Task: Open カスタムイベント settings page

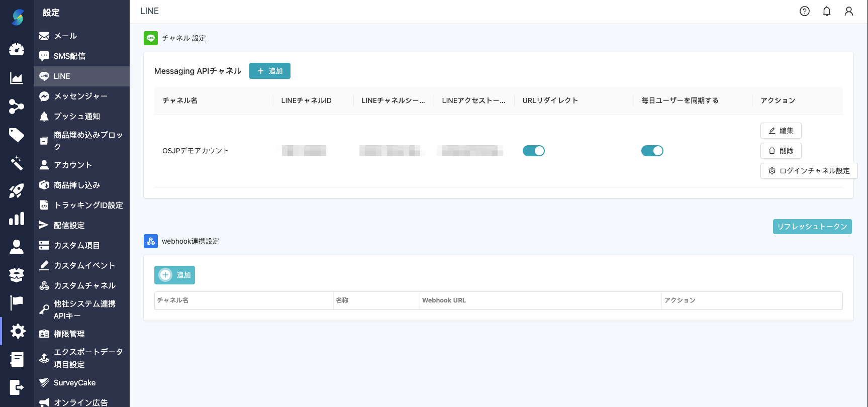Action: [x=84, y=265]
